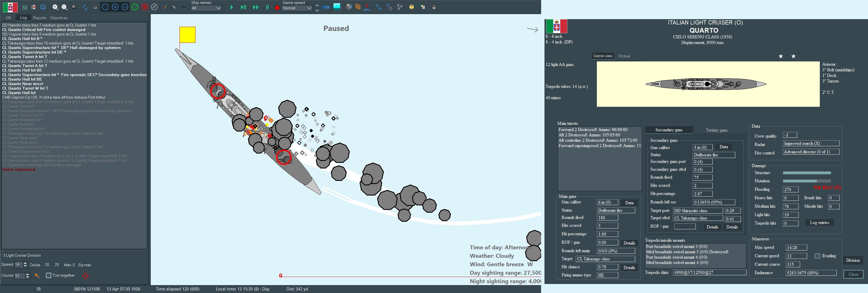Image resolution: width=868 pixels, height=293 pixels.
Task: Click the ship with red question mark
Action: pos(367,7)
